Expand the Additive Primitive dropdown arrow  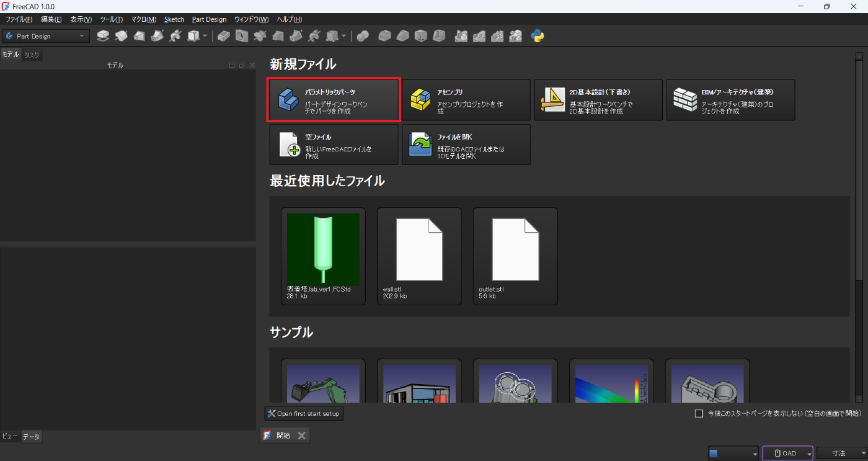(x=205, y=36)
